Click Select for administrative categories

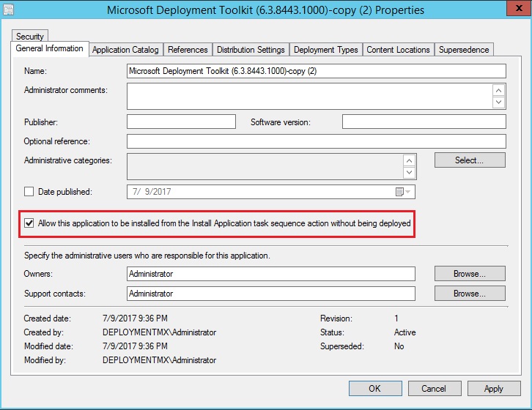[x=469, y=160]
